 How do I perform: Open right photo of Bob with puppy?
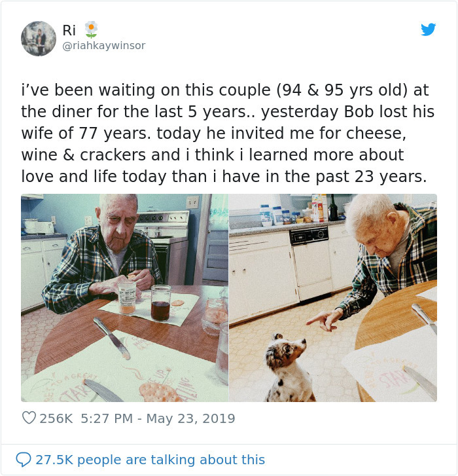[333, 297]
